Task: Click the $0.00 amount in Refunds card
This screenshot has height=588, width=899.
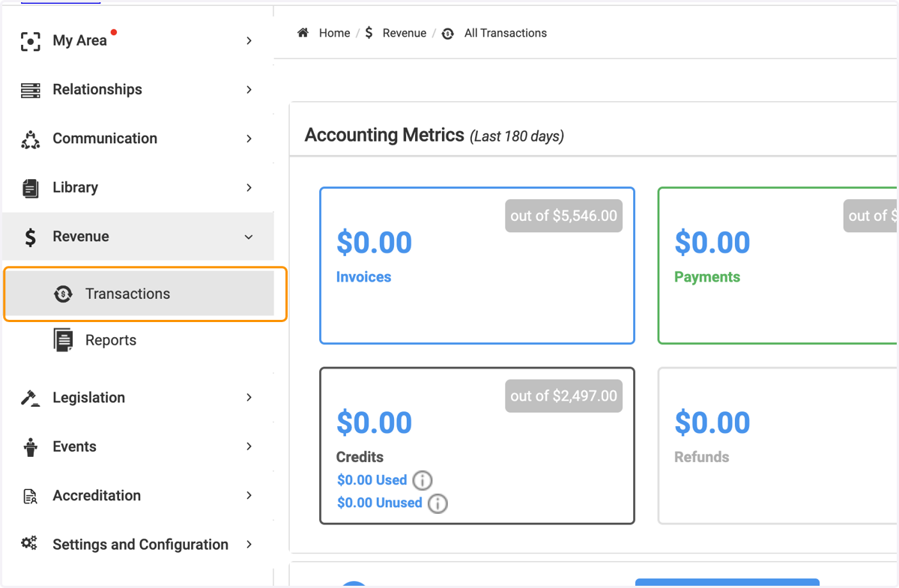Action: (x=712, y=423)
